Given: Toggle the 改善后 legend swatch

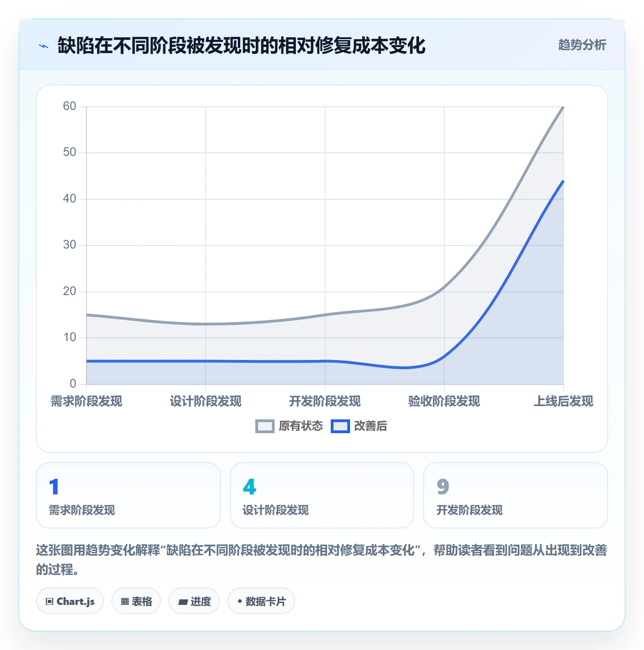Looking at the screenshot, I should pyautogui.click(x=340, y=426).
